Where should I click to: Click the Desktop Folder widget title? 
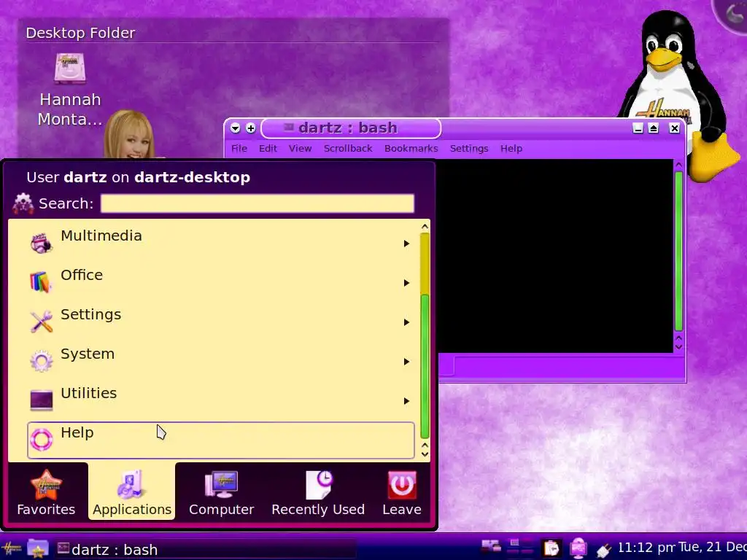(80, 33)
